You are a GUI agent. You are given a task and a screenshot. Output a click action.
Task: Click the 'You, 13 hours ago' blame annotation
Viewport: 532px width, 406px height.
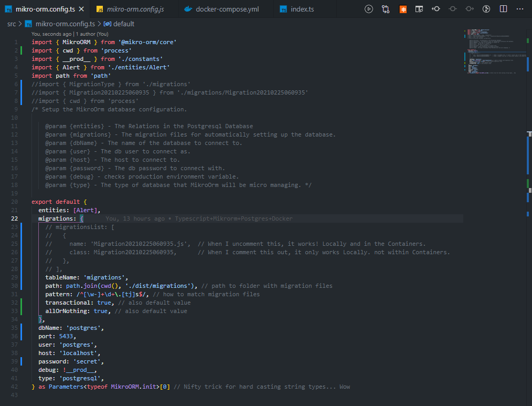click(135, 218)
